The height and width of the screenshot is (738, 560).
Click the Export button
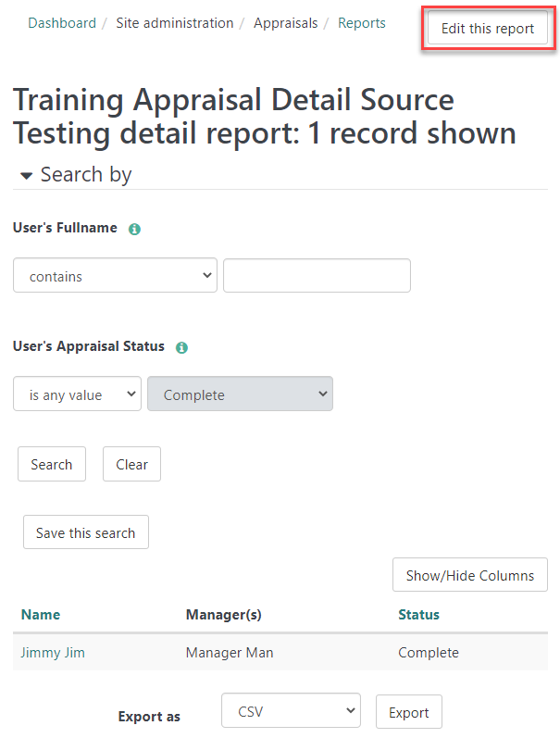[x=408, y=712]
